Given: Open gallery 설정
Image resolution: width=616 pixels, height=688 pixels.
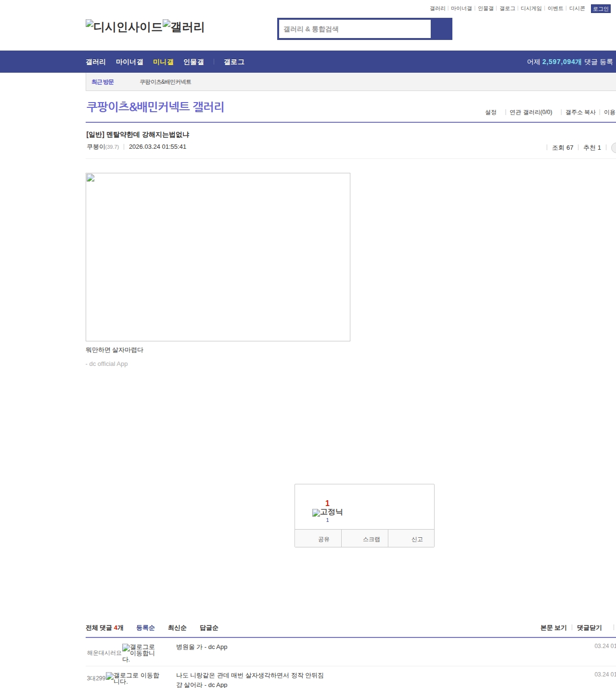Looking at the screenshot, I should click(491, 112).
